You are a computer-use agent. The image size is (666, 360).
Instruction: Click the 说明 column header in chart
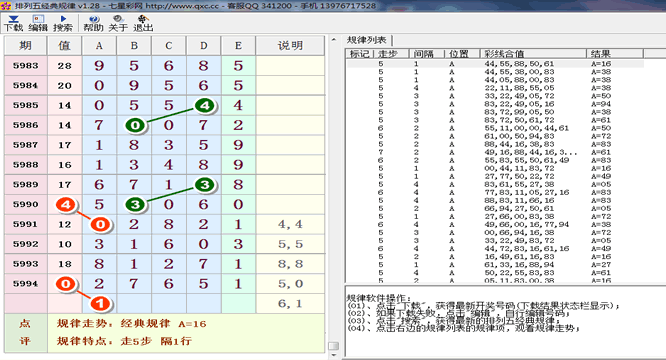(x=291, y=45)
